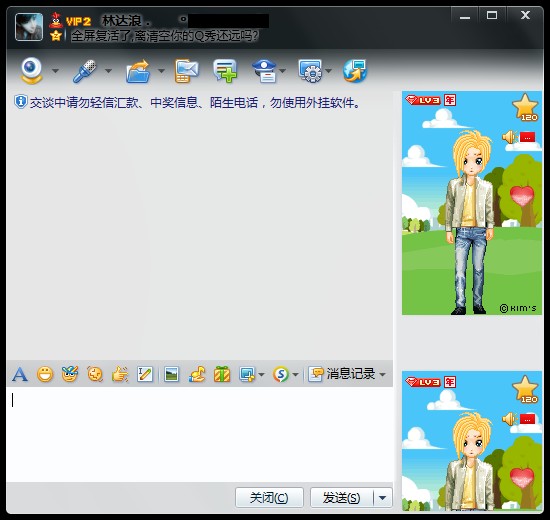
Task: Click the contact signature about Q秀
Action: 165,36
